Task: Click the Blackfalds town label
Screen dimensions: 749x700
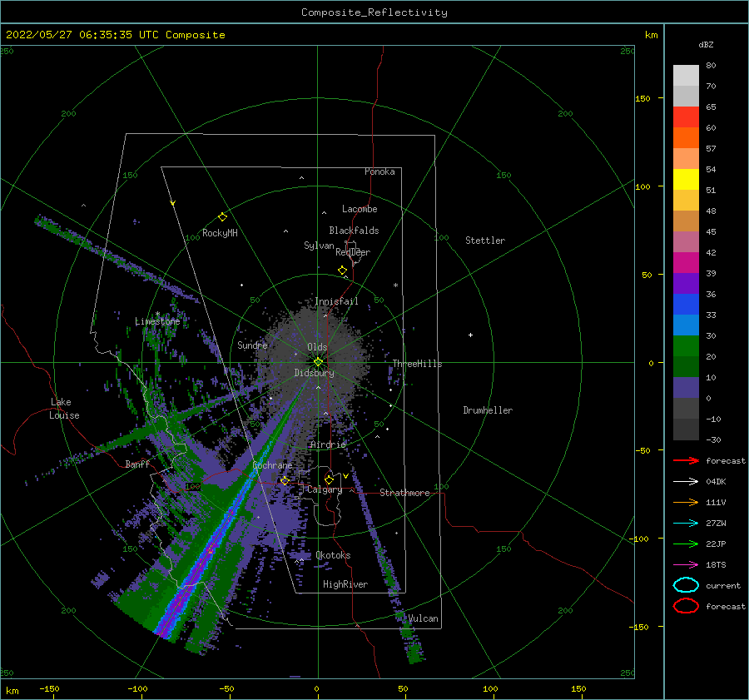Action: point(354,231)
